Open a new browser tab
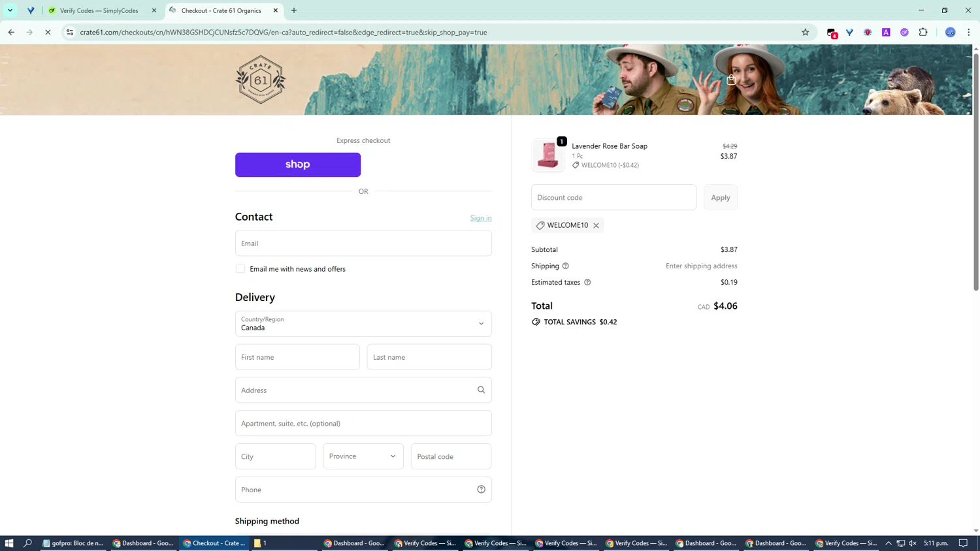This screenshot has height=551, width=980. point(294,10)
